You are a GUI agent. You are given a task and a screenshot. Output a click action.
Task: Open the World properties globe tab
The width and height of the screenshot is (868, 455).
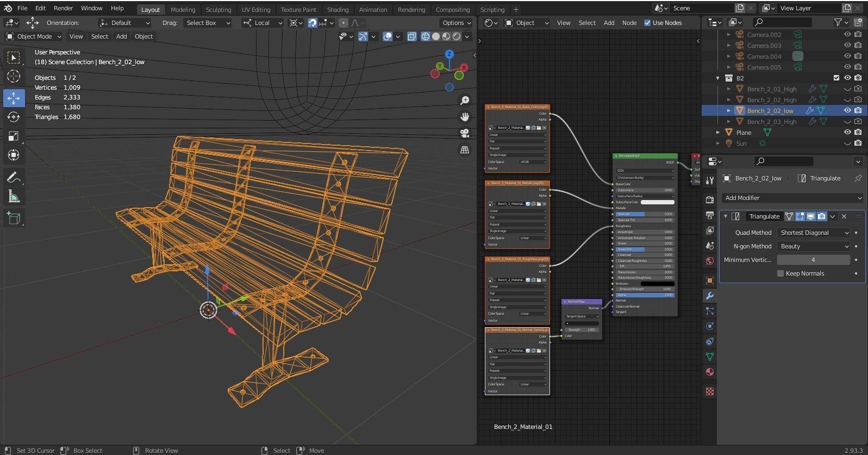point(709,261)
